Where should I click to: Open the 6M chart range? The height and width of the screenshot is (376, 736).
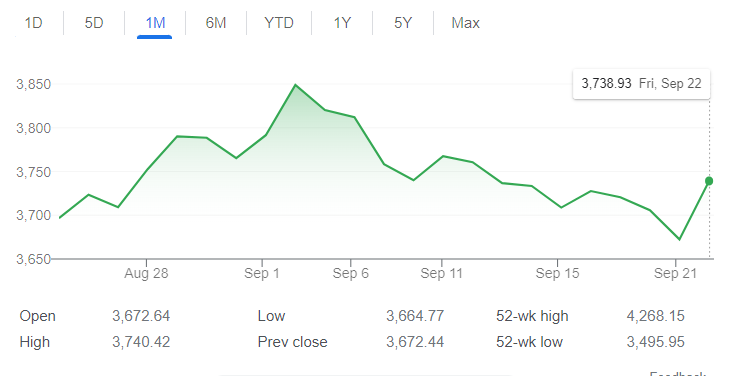[216, 23]
